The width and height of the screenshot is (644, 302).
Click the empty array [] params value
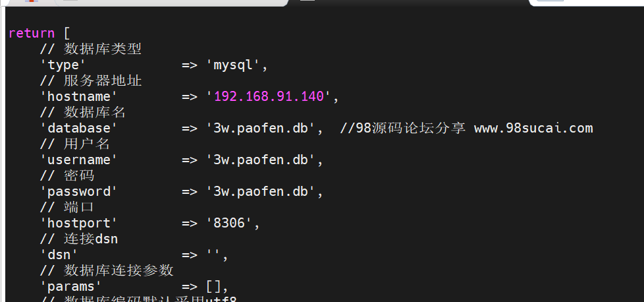(213, 286)
